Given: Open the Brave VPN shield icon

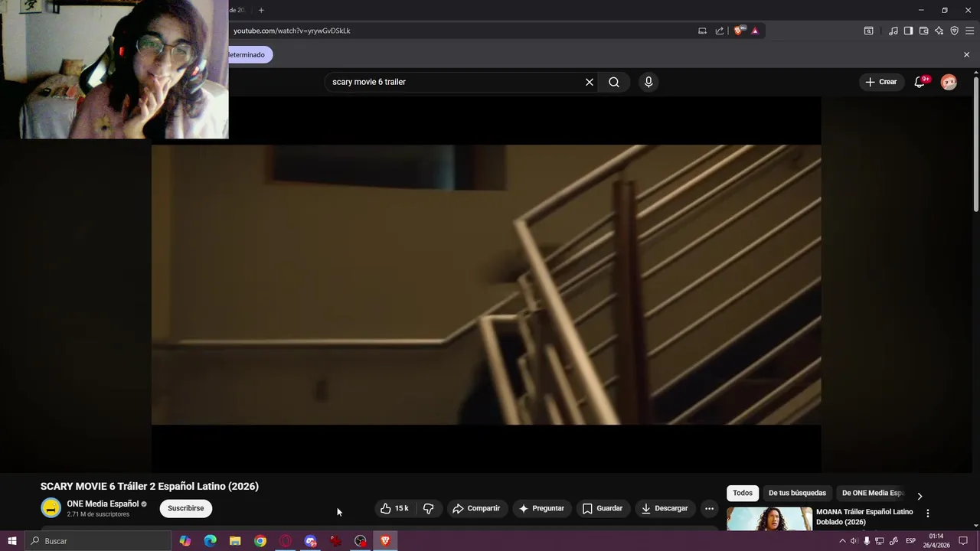Looking at the screenshot, I should coord(954,31).
